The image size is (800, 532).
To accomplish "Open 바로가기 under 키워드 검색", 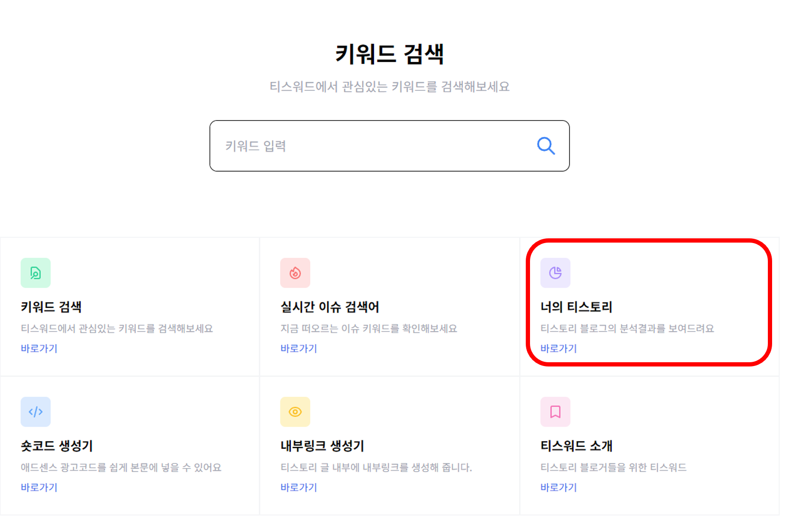I will click(x=38, y=349).
